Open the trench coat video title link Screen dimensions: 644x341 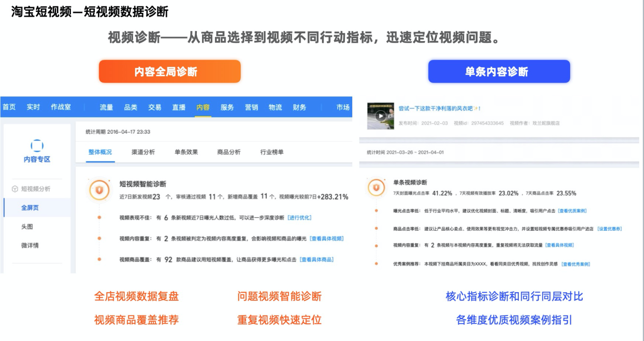point(439,108)
